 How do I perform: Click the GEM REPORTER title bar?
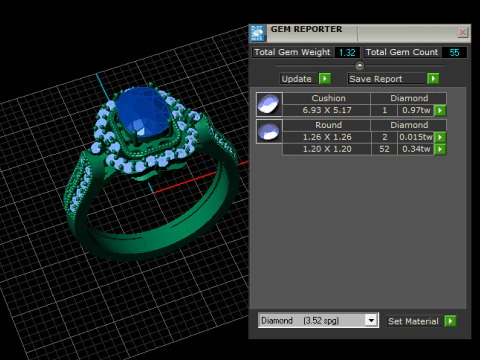point(360,33)
